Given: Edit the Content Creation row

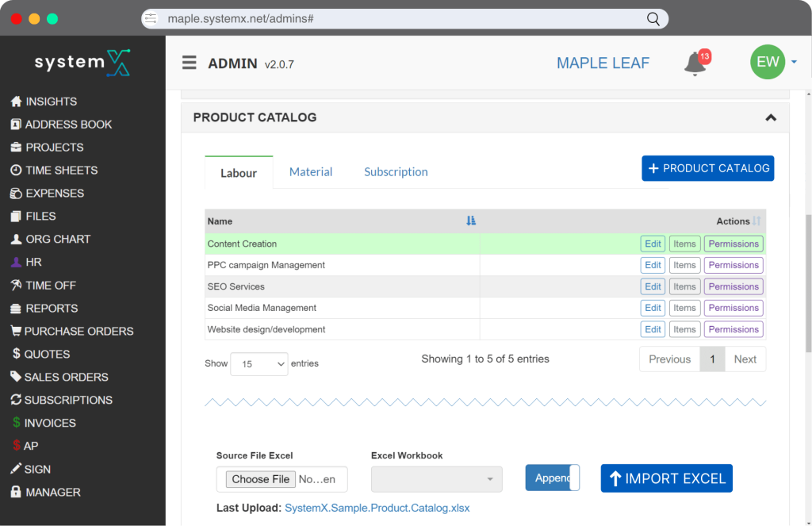Looking at the screenshot, I should [653, 244].
